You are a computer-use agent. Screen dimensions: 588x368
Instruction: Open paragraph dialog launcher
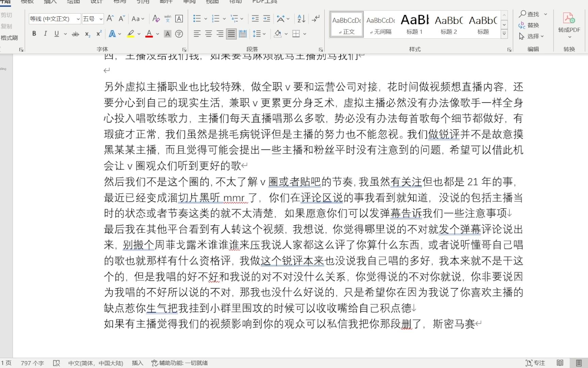tap(321, 49)
